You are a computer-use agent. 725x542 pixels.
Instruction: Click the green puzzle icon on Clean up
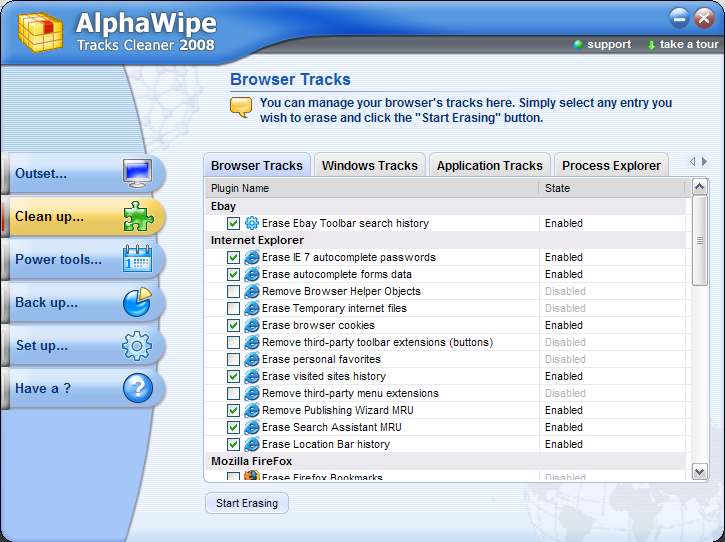(x=138, y=216)
